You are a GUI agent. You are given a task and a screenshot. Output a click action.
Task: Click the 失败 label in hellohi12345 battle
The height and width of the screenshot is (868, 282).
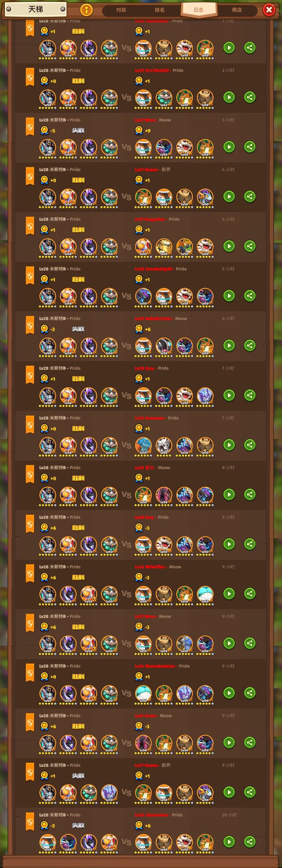[78, 329]
